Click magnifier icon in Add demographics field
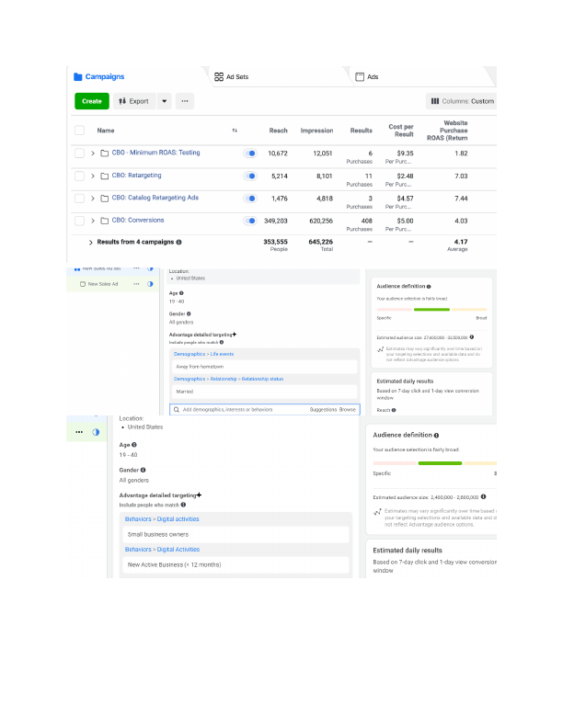Image resolution: width=563 pixels, height=728 pixels. [177, 410]
